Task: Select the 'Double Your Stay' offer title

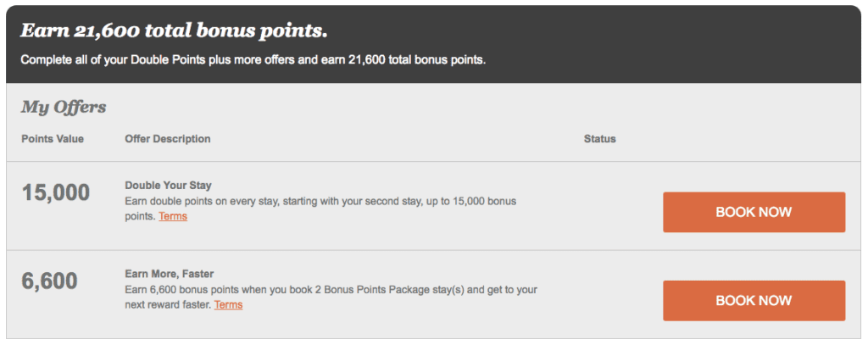Action: pos(168,186)
